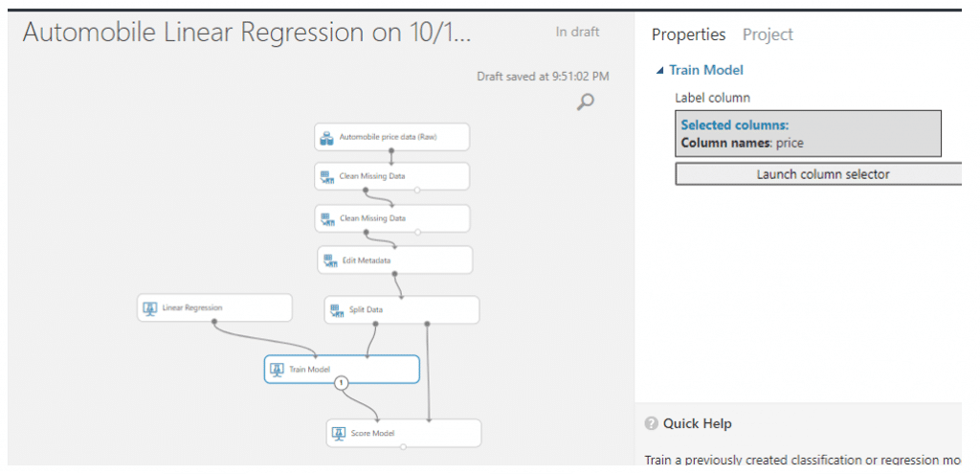Image resolution: width=980 pixels, height=474 pixels.
Task: Collapse the Train Model properties section
Action: click(659, 71)
